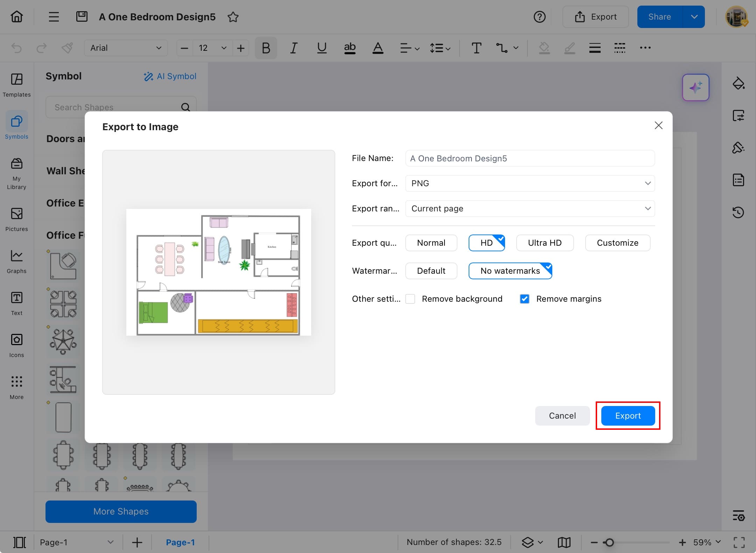
Task: Cancel the Export to Image dialog
Action: pos(562,416)
